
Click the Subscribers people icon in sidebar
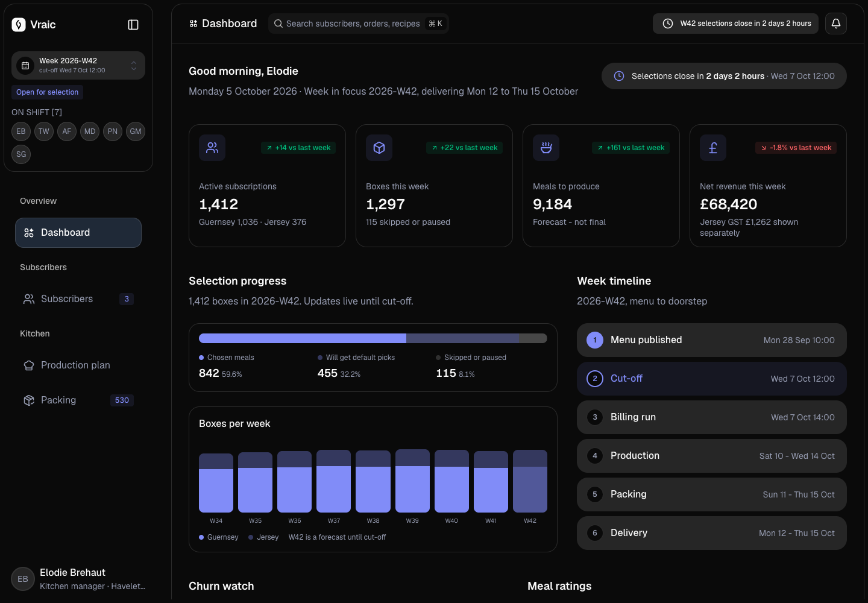29,299
